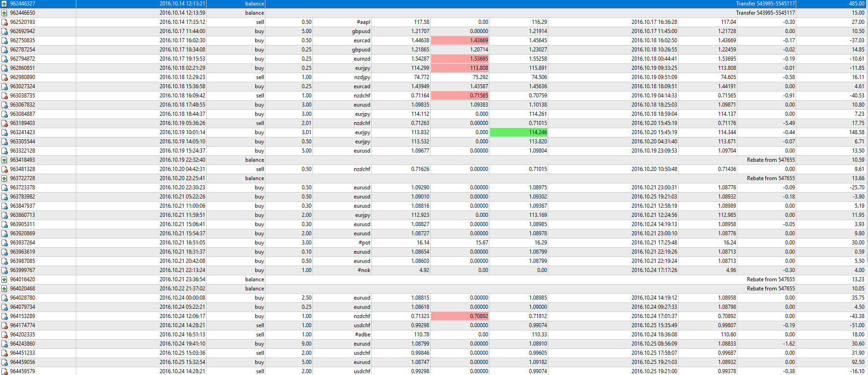
Task: Select the order icon beside 962980890
Action: (x=4, y=77)
